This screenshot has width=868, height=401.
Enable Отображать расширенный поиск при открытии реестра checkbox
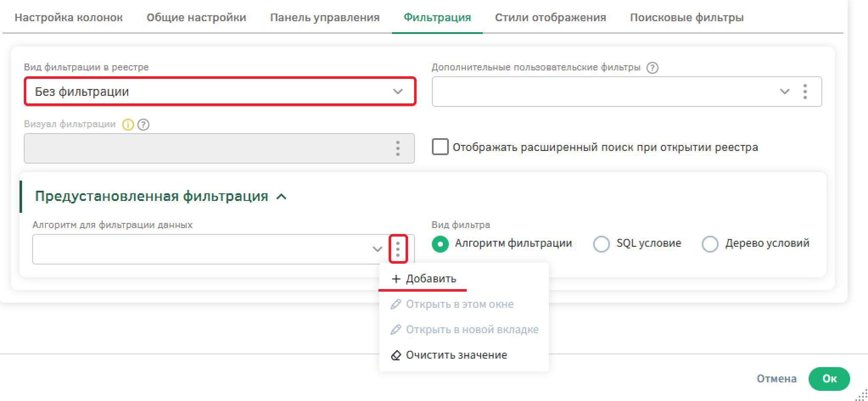pos(440,147)
